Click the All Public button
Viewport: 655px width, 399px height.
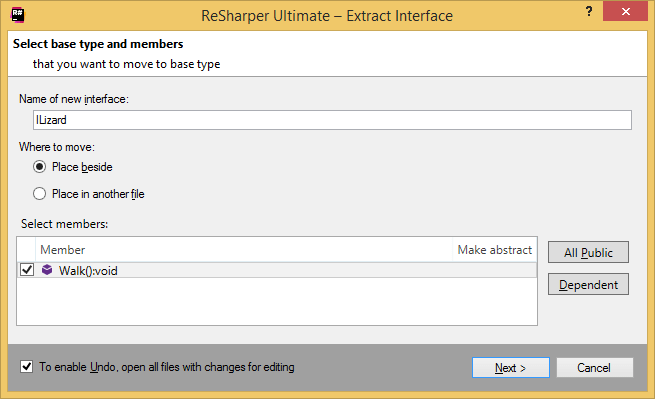pyautogui.click(x=588, y=252)
